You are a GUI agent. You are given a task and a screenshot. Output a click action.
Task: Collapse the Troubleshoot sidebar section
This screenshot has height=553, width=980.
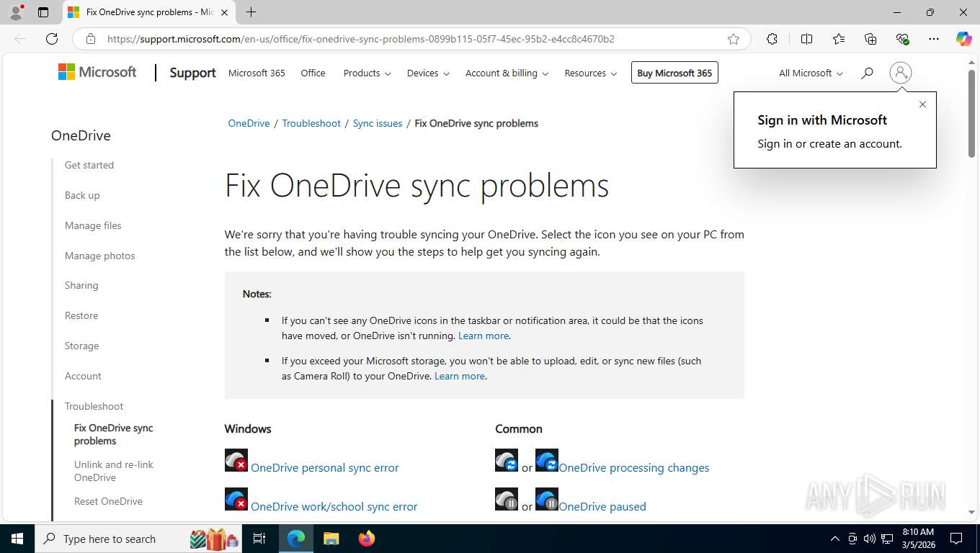[94, 406]
